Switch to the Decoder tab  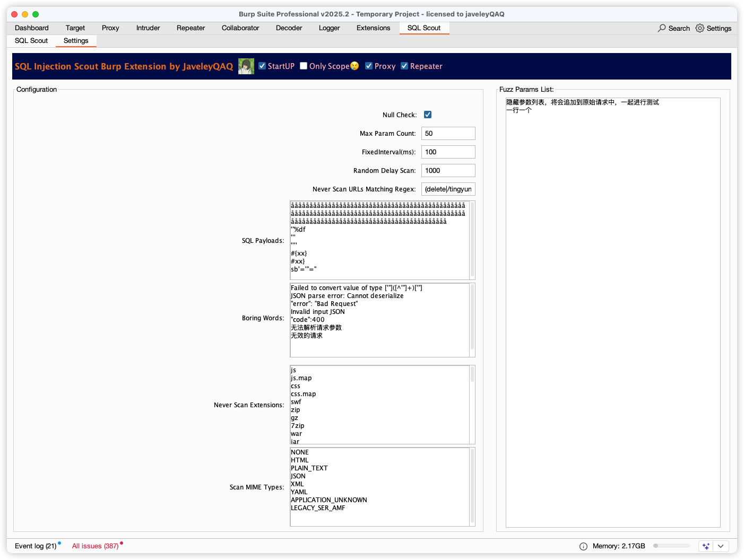(x=289, y=28)
